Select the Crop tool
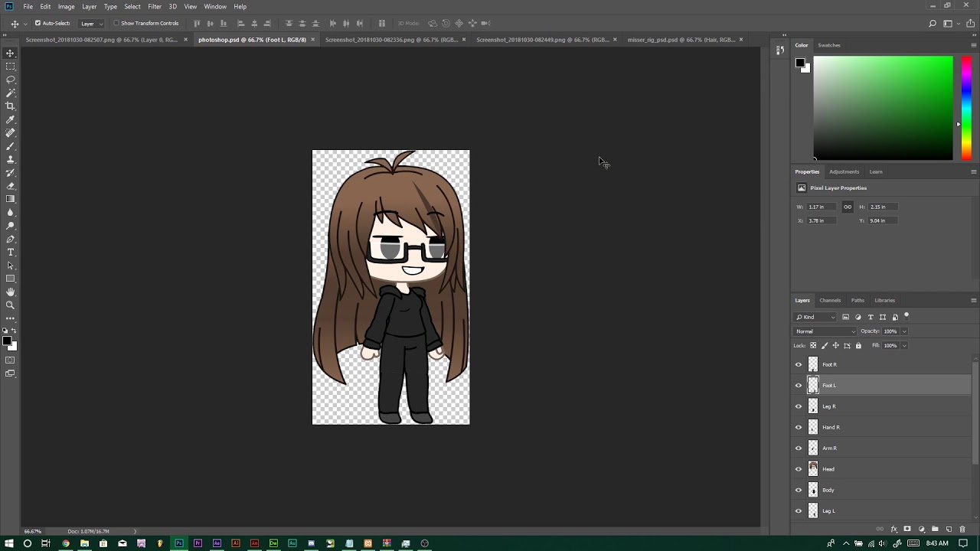The image size is (980, 551). click(11, 106)
